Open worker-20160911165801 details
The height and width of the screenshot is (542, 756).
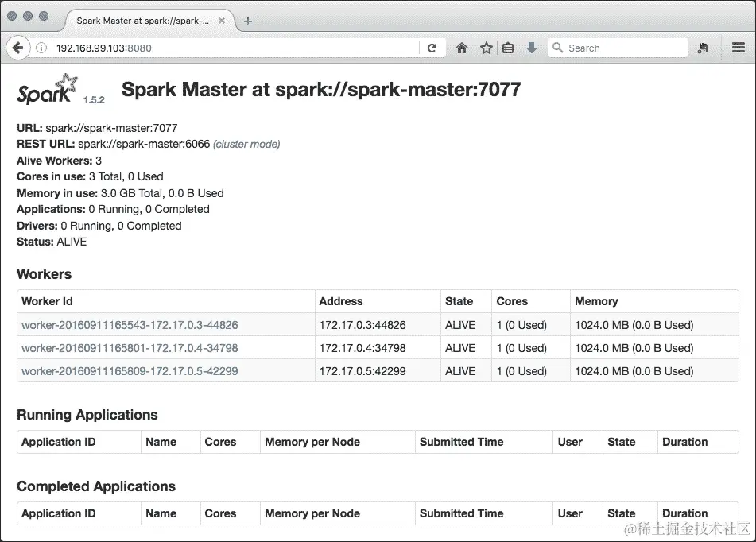pos(130,348)
